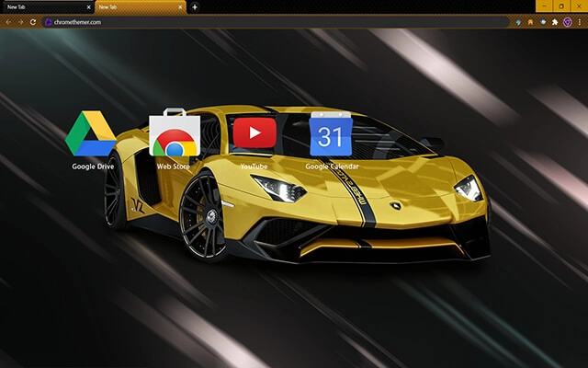Open the purple profile avatar
The width and height of the screenshot is (588, 368).
[568, 22]
